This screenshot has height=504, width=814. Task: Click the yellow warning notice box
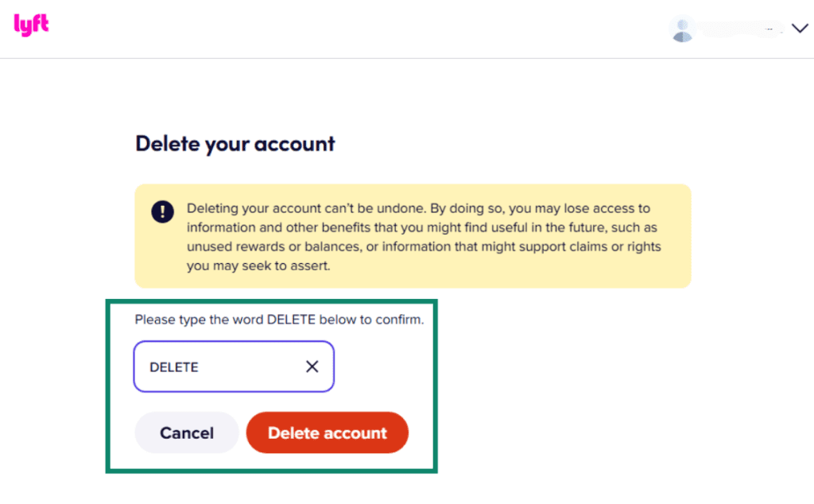[413, 236]
